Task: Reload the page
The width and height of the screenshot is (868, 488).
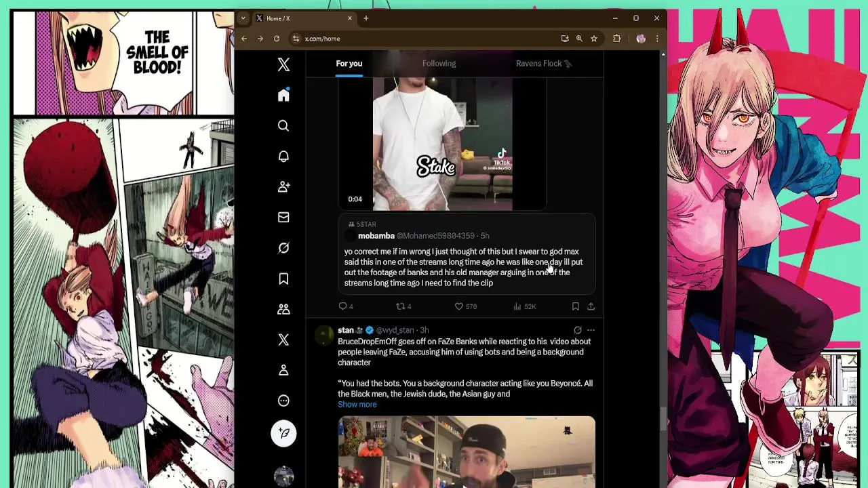Action: point(277,39)
